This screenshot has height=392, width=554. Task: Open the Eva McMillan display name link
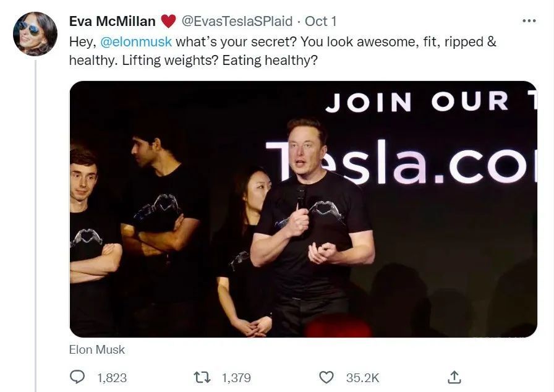(112, 22)
